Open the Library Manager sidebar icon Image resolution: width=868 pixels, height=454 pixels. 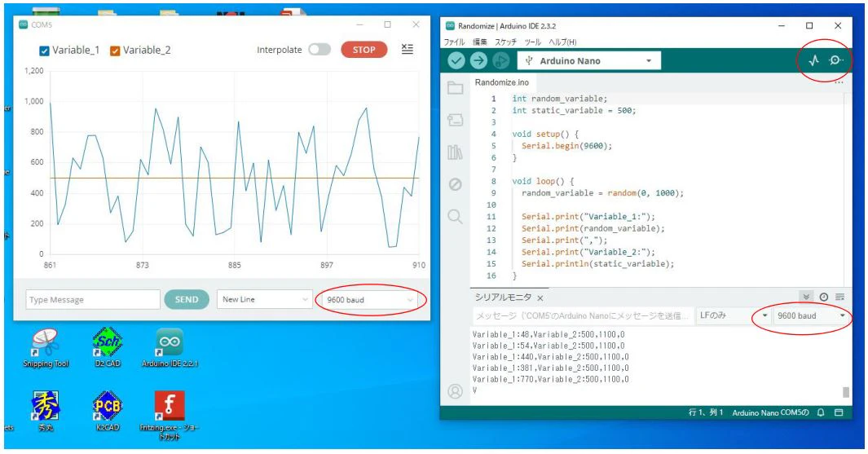pyautogui.click(x=455, y=152)
